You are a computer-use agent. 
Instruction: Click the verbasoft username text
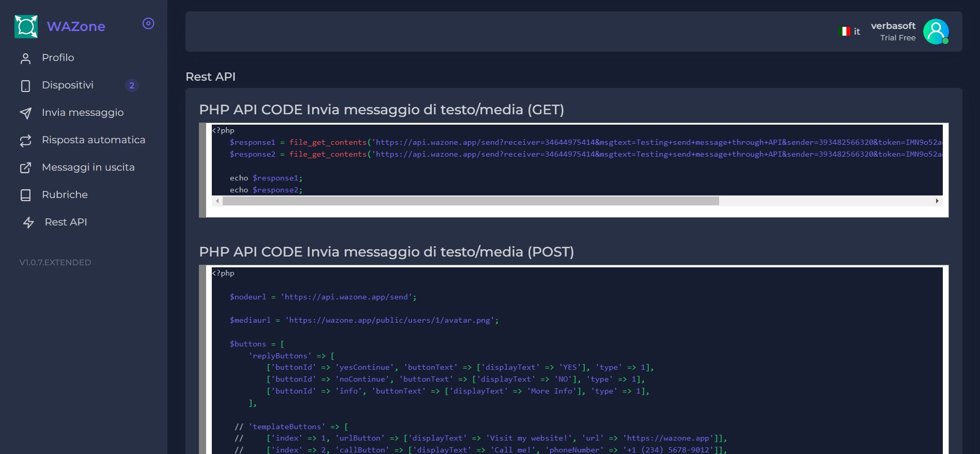click(893, 26)
